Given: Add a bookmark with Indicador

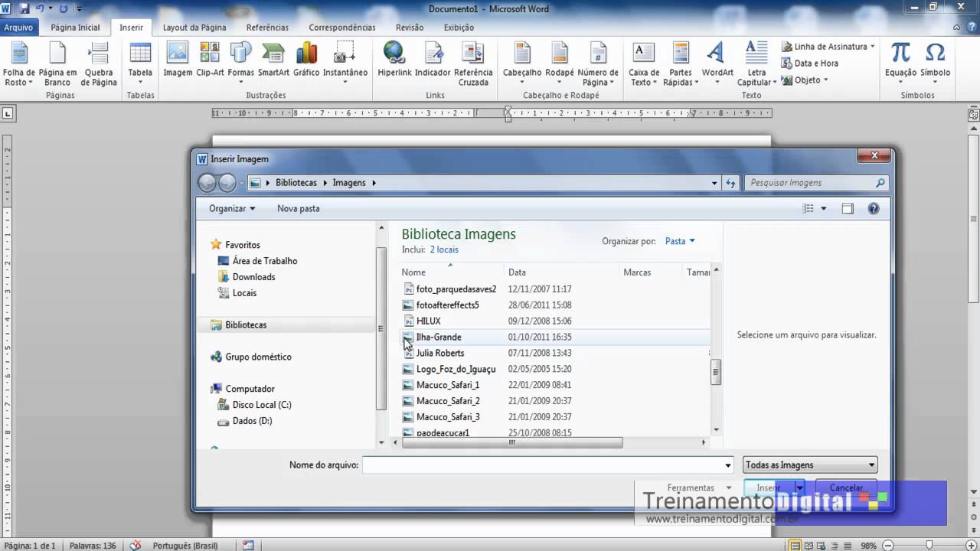Looking at the screenshot, I should 433,60.
